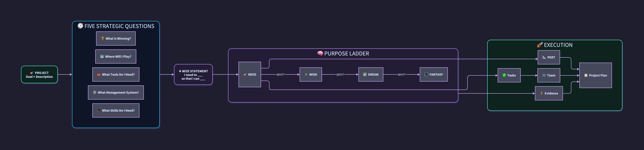Select the PERT node
Screen dimensions: 644x150
pos(549,57)
